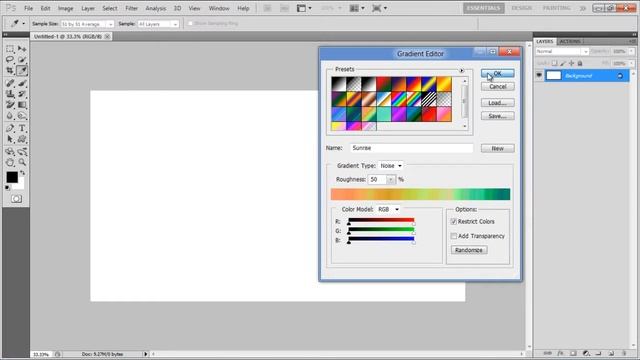Viewport: 640px width, 360px height.
Task: Open the Roughness value dropdown arrow
Action: point(391,180)
